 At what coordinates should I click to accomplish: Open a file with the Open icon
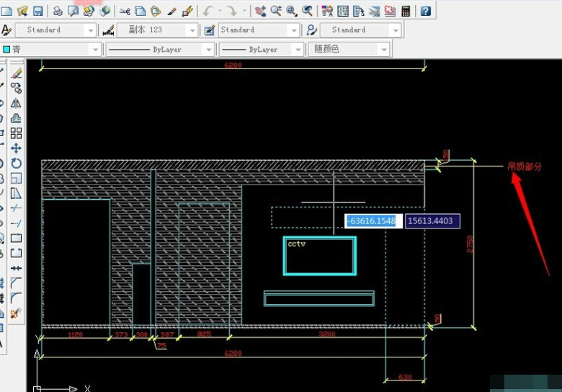point(22,11)
